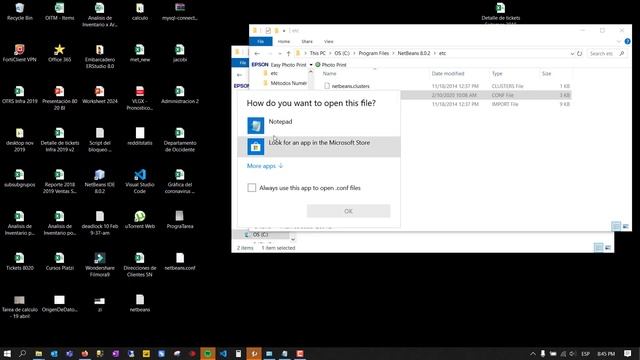
Task: Open Detalle de tickets file at desktop top right
Action: coord(500,12)
